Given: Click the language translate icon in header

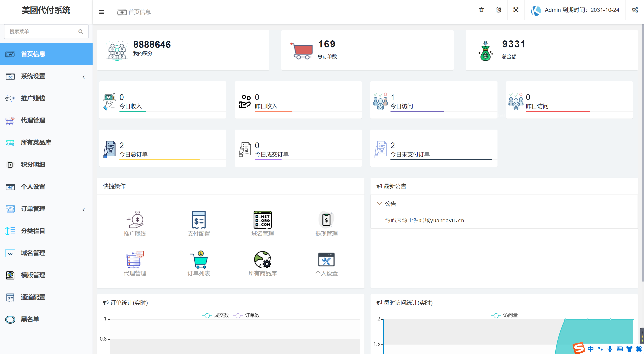Looking at the screenshot, I should [498, 10].
